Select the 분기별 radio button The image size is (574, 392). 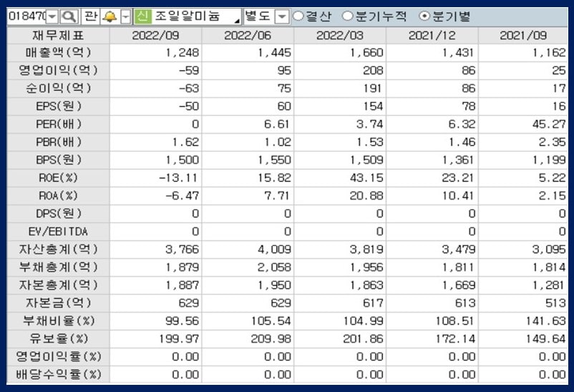[x=424, y=16]
